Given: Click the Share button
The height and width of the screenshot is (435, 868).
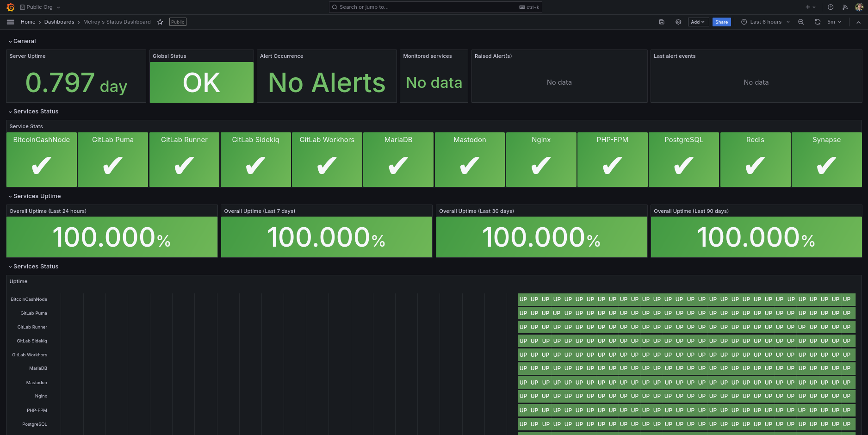Looking at the screenshot, I should click(x=721, y=22).
